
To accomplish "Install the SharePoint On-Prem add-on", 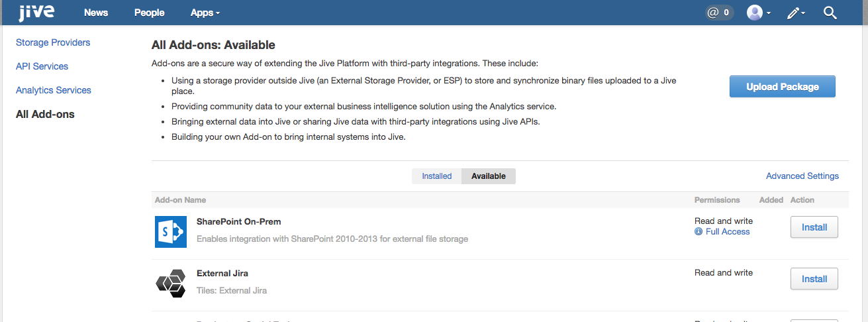I will click(x=814, y=227).
